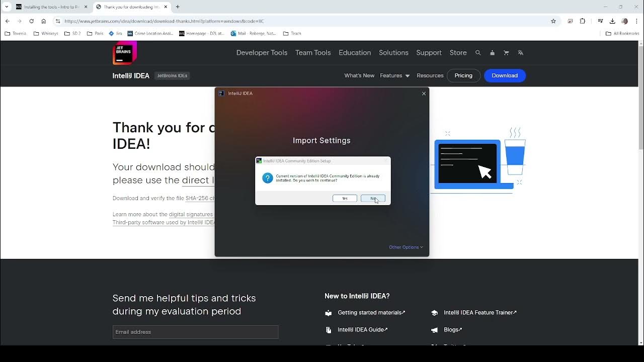Bookmark this page with the star
The image size is (644, 362).
tap(553, 21)
